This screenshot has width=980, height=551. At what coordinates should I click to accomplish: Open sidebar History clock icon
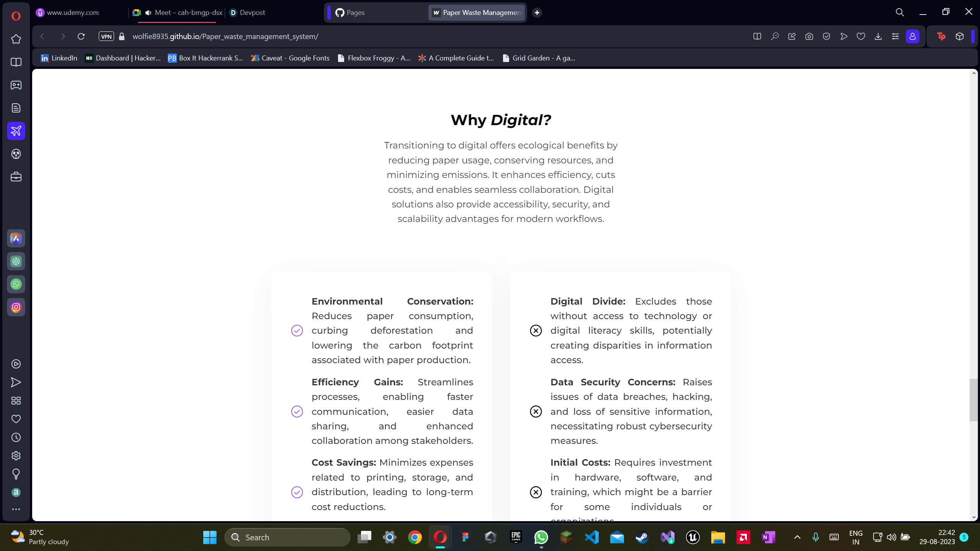pos(16,437)
